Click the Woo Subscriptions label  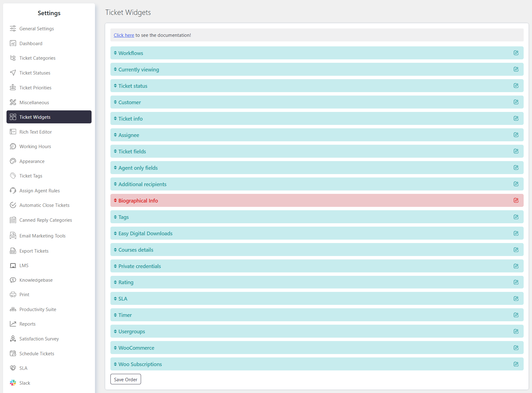pyautogui.click(x=140, y=364)
